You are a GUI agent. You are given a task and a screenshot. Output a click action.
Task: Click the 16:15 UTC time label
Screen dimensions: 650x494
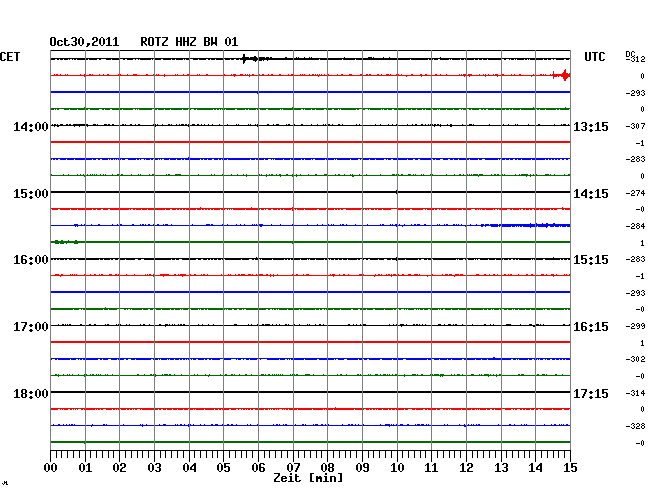point(591,327)
